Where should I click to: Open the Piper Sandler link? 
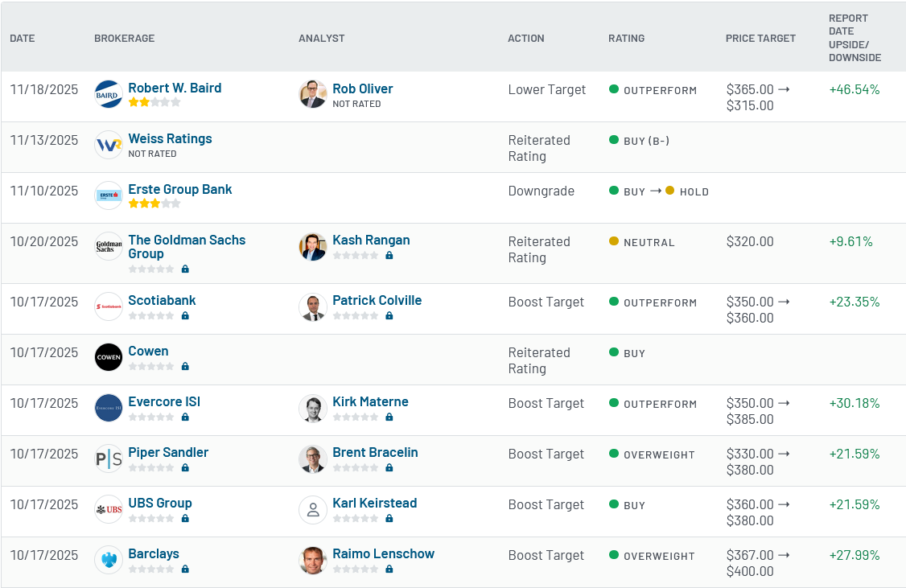tap(168, 452)
